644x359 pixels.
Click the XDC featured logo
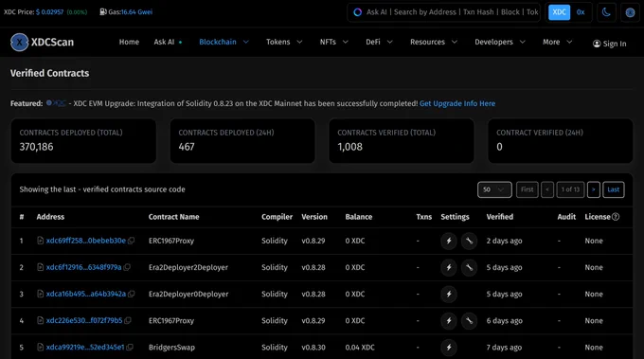[56, 103]
